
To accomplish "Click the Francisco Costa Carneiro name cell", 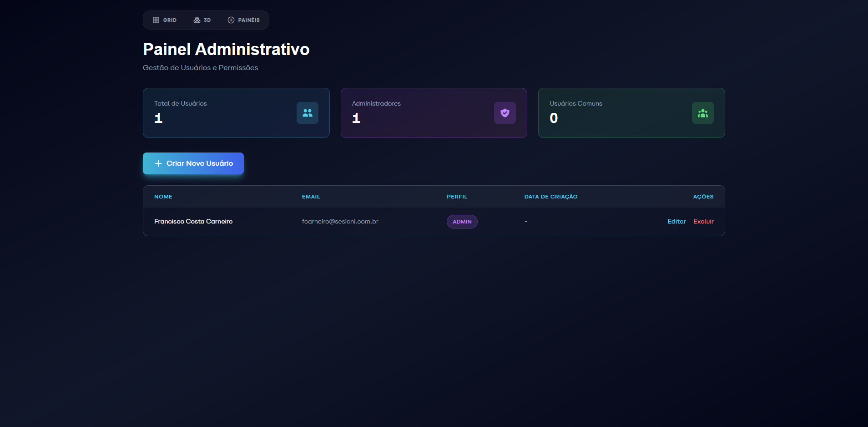I will point(193,221).
